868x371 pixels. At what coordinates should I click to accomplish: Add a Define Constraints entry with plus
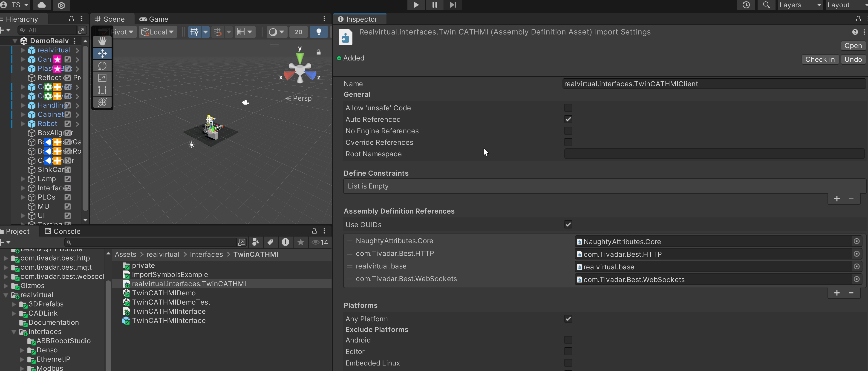pos(837,199)
